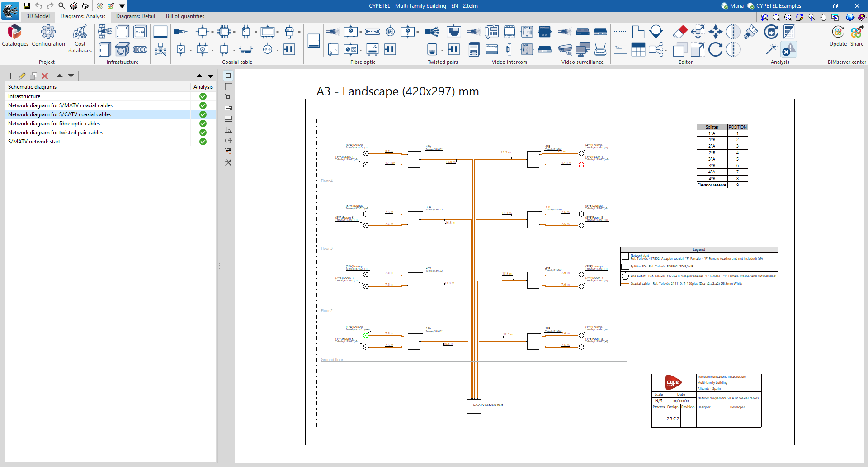
Task: Toggle the orthogonal angle mode icon
Action: tap(228, 130)
